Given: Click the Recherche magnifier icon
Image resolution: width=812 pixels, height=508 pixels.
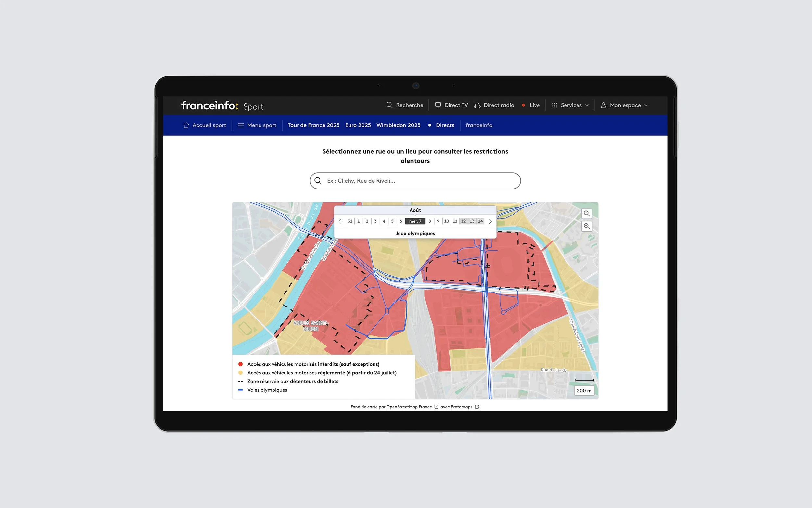Looking at the screenshot, I should click(389, 105).
